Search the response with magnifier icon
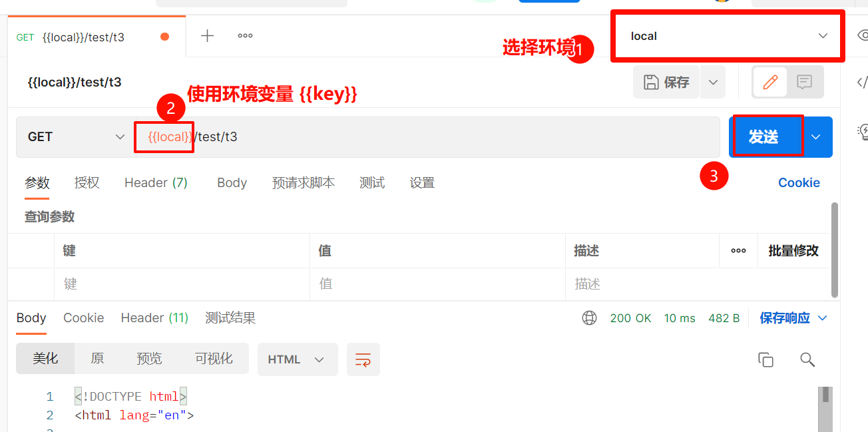 click(x=807, y=359)
